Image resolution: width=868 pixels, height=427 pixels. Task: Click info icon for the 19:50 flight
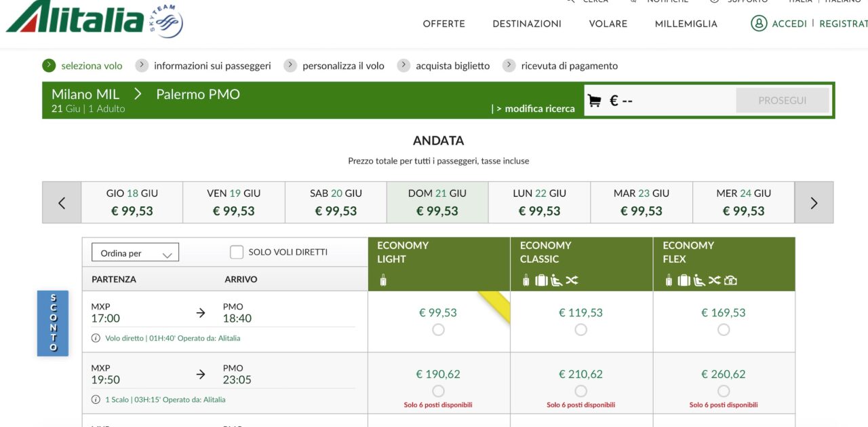point(96,400)
